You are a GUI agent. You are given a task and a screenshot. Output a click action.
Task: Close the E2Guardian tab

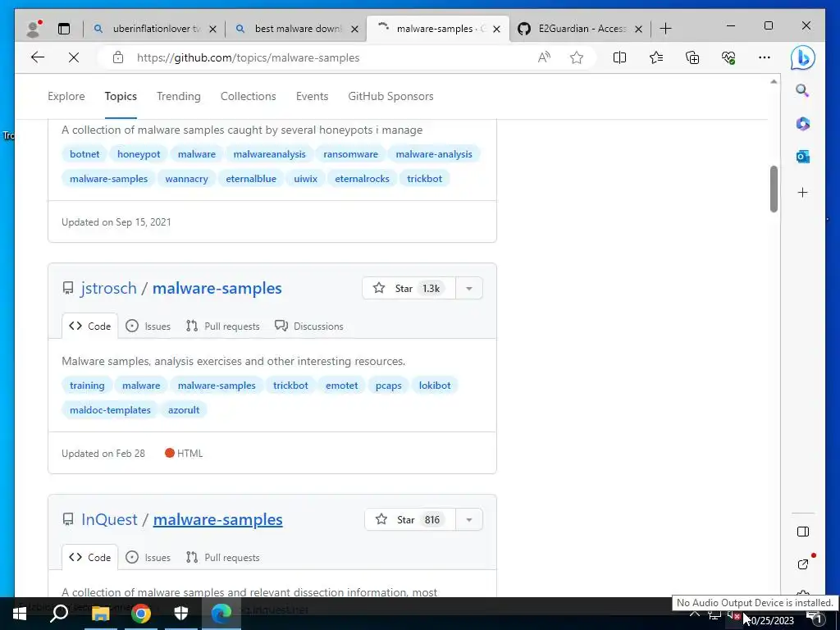[x=638, y=29]
